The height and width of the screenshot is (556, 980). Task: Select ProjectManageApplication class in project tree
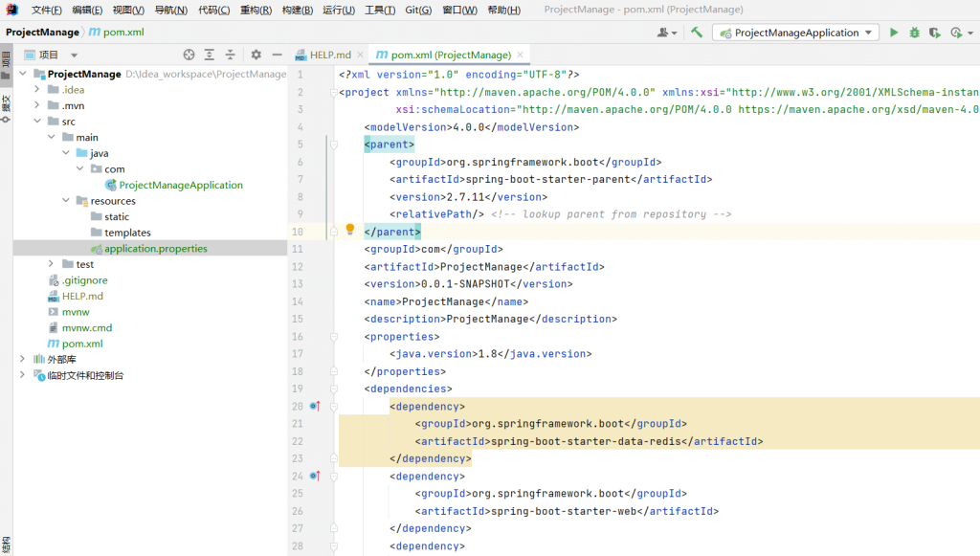pos(181,185)
